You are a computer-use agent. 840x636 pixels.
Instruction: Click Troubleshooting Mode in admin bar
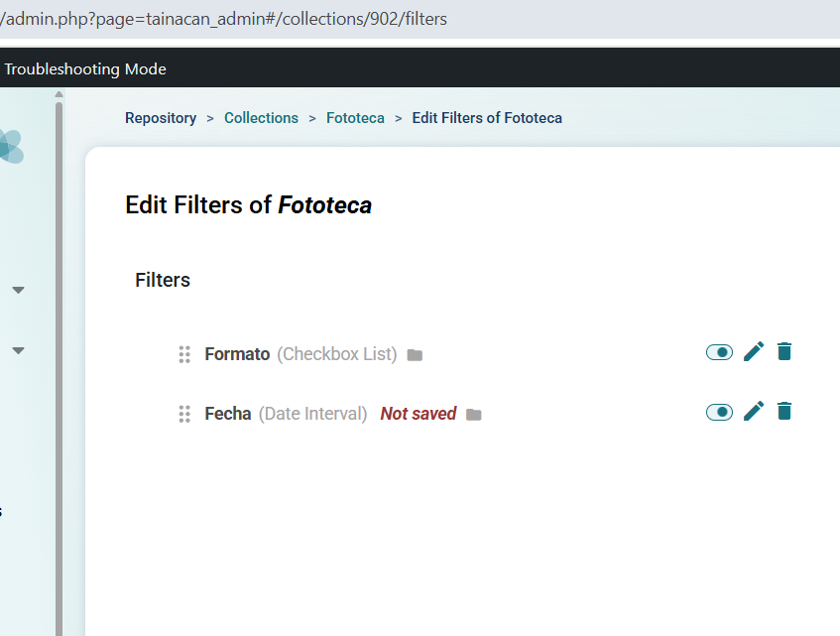pyautogui.click(x=85, y=69)
